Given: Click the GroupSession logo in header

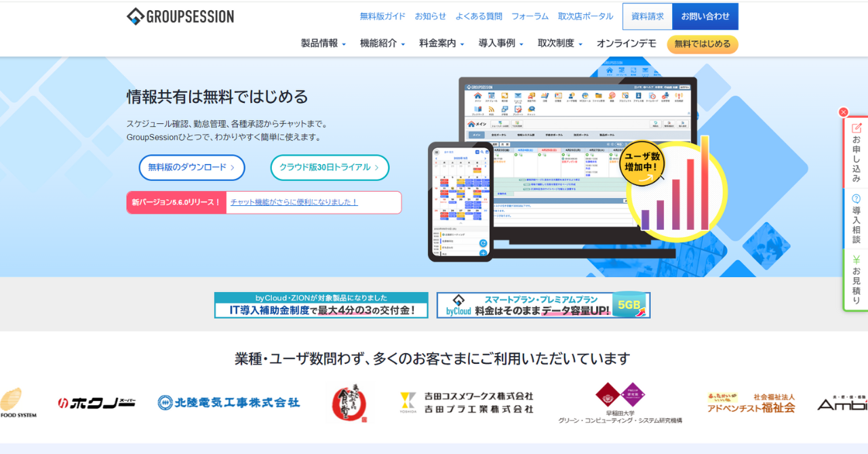Looking at the screenshot, I should tap(180, 17).
